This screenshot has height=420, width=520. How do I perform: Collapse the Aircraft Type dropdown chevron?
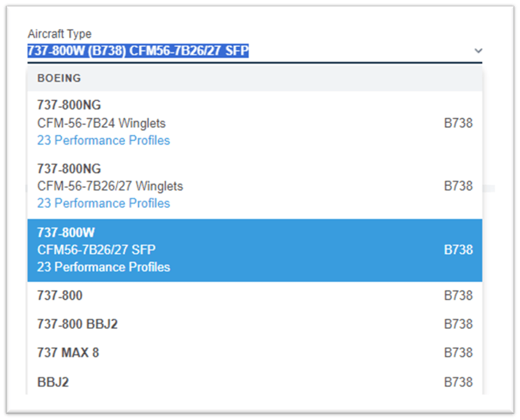[478, 51]
